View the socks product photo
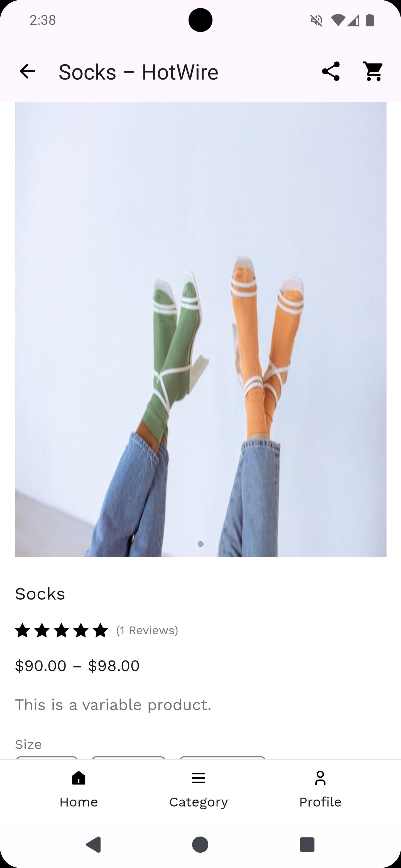This screenshot has width=401, height=868. click(x=200, y=329)
